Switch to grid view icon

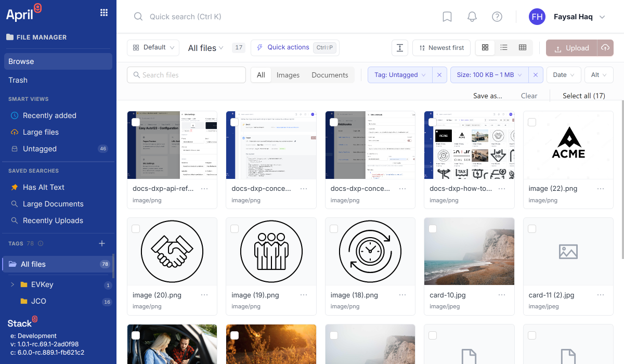[485, 48]
